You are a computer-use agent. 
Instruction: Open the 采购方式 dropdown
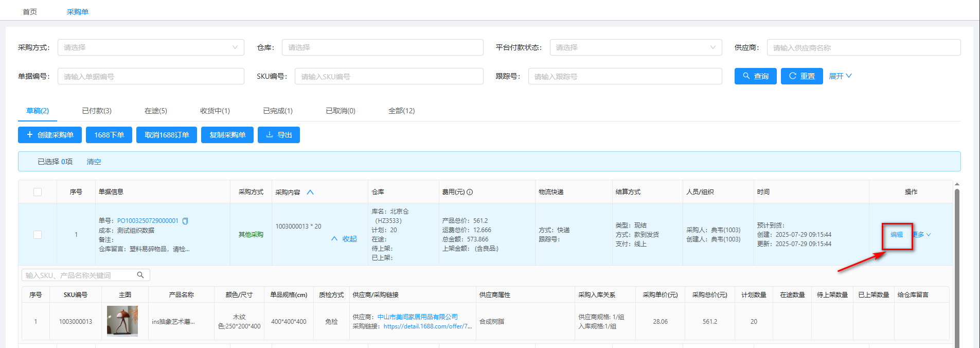150,47
